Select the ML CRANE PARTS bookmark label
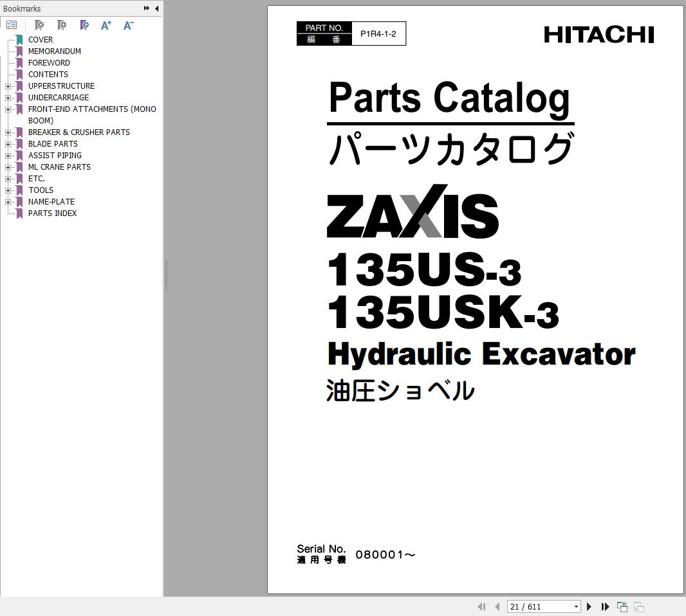The width and height of the screenshot is (686, 616). click(x=59, y=167)
